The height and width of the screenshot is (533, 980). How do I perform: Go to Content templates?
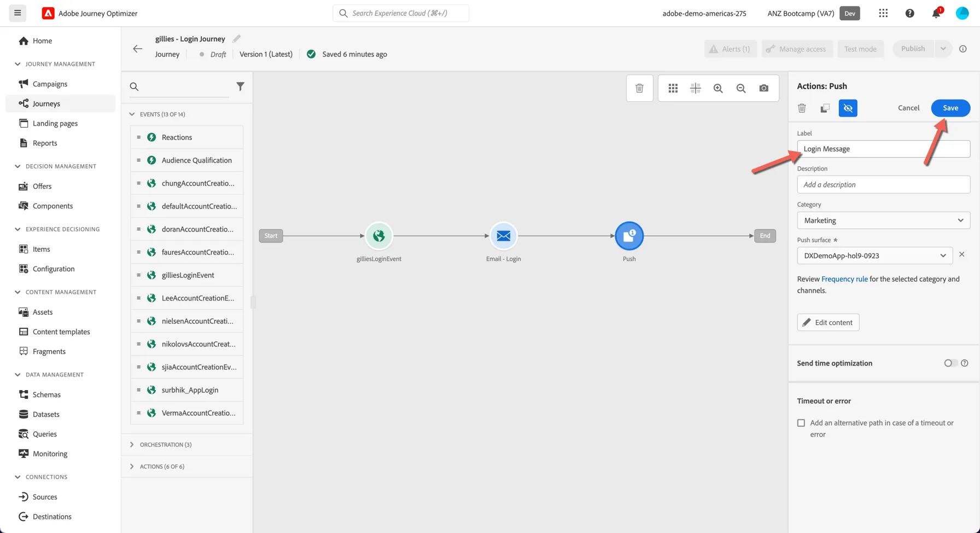(61, 332)
